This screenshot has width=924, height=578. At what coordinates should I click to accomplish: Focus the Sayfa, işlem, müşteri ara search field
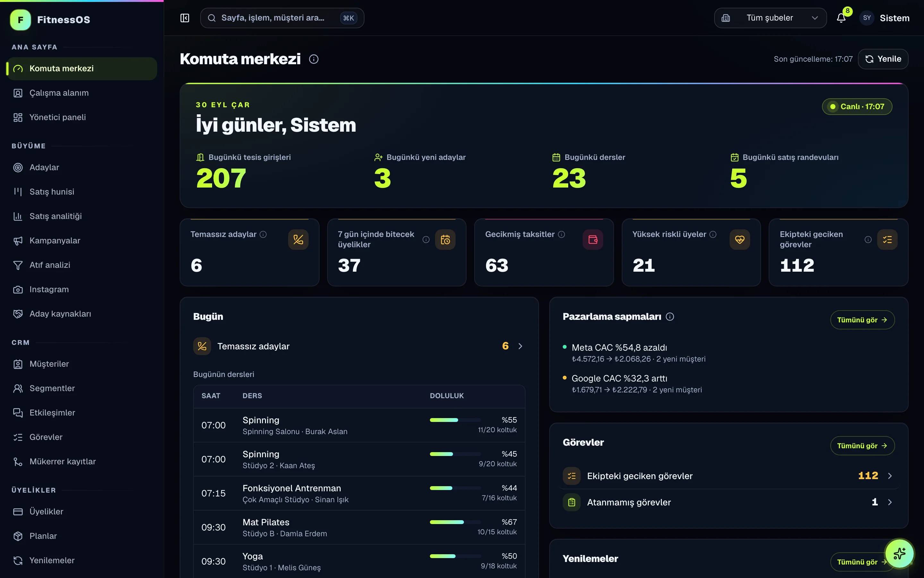point(282,18)
